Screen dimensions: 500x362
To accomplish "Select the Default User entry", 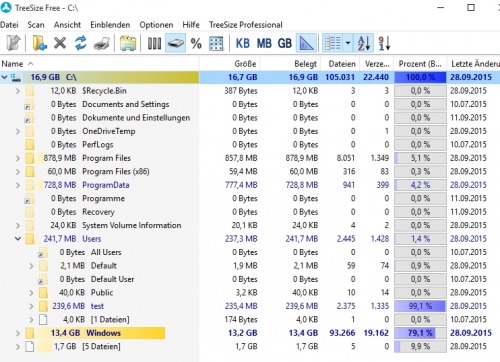I will click(x=112, y=279).
